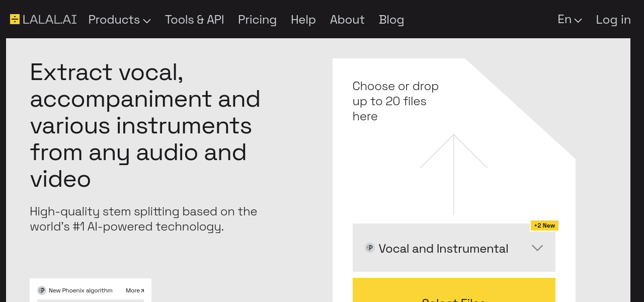This screenshot has width=644, height=302.
Task: Click the Choose or drop files text
Action: (x=395, y=101)
